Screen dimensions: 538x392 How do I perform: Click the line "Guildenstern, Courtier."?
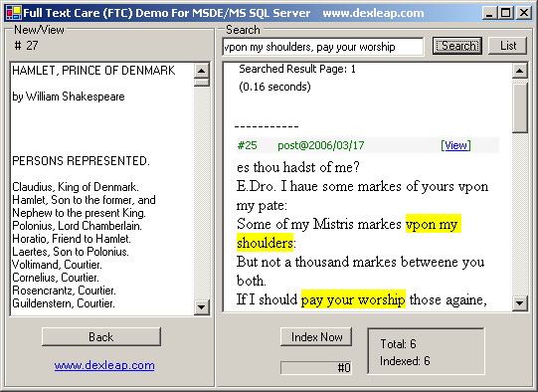tap(64, 303)
